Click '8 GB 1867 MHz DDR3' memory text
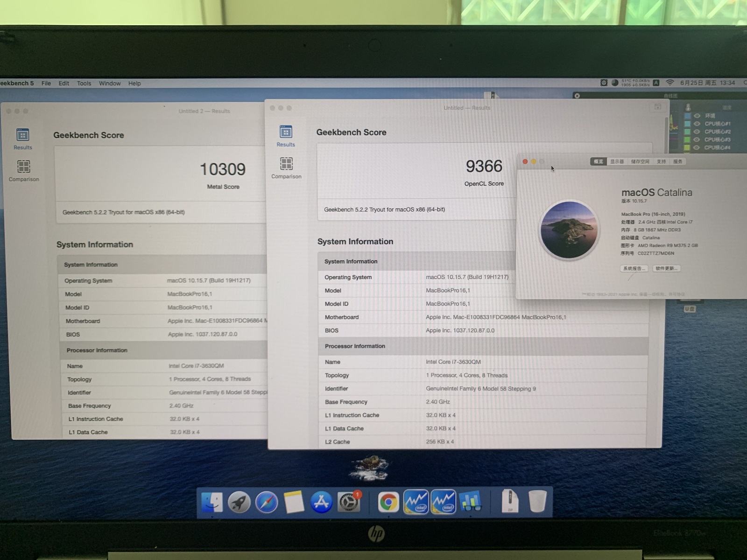 coord(657,230)
